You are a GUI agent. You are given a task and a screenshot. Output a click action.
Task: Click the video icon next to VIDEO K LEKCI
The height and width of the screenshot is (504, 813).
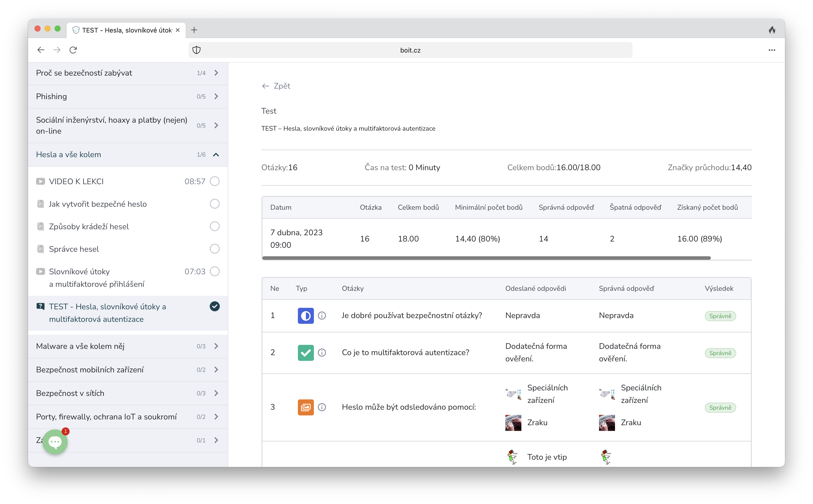(40, 181)
